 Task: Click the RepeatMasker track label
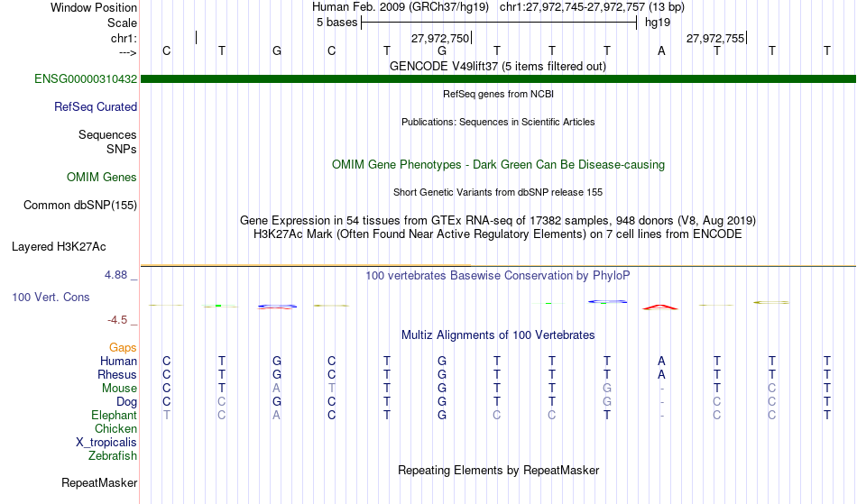coord(99,482)
